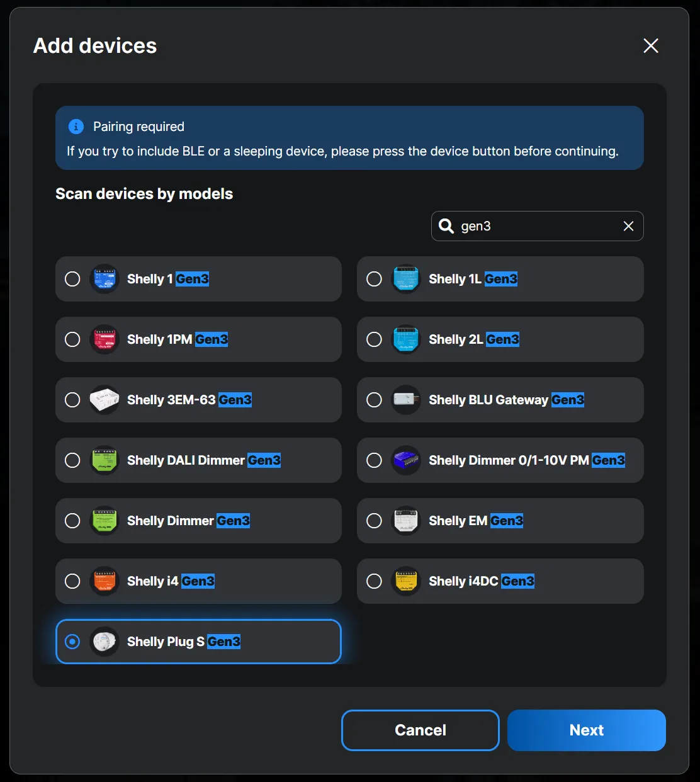The width and height of the screenshot is (700, 782).
Task: Click the 'Add devices' dialog title
Action: click(x=95, y=45)
